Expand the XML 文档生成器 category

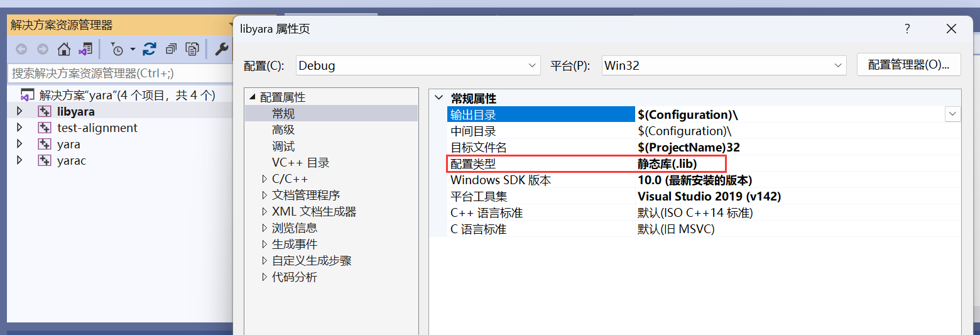tap(264, 212)
